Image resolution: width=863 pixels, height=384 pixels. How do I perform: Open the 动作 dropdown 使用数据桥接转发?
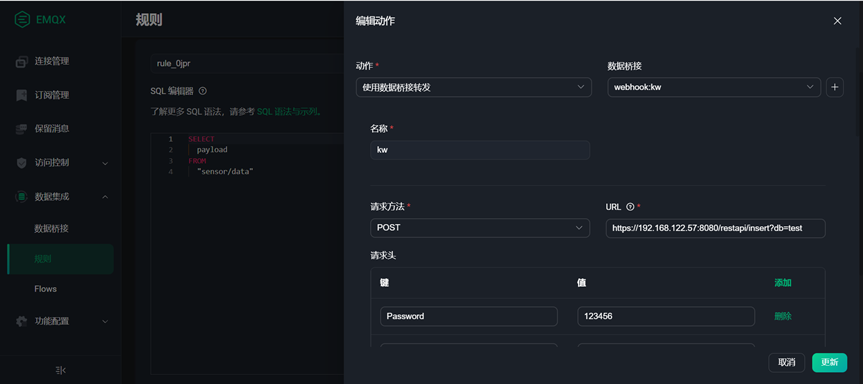point(474,87)
